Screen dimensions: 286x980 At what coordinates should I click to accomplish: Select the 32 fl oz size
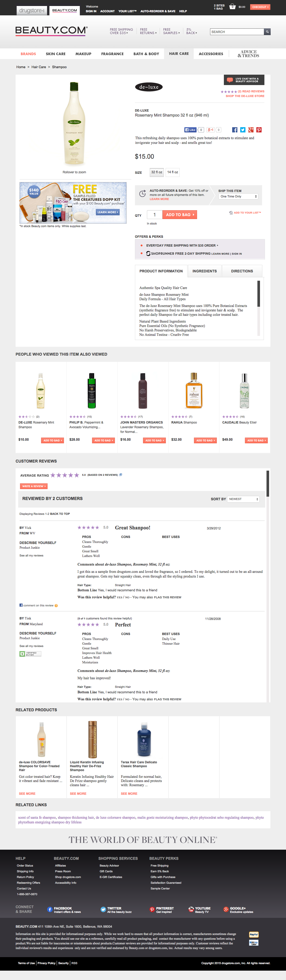coord(156,172)
